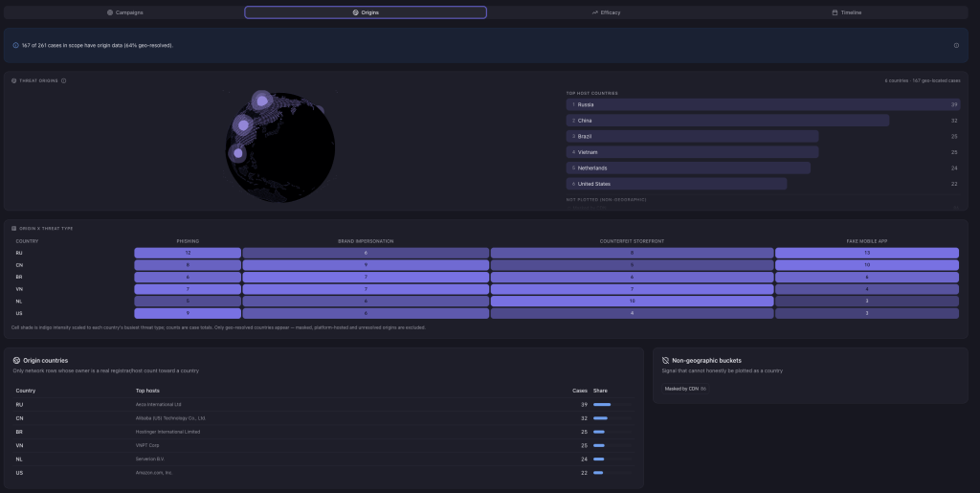Click the Origins globe tab icon
Image resolution: width=980 pixels, height=493 pixels.
(356, 12)
